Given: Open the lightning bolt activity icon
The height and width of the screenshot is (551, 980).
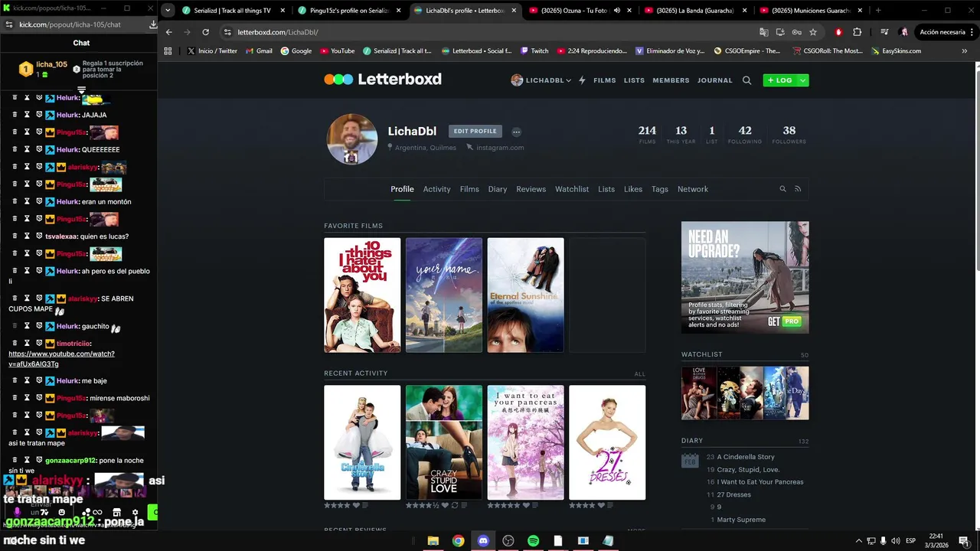Looking at the screenshot, I should click(x=582, y=80).
